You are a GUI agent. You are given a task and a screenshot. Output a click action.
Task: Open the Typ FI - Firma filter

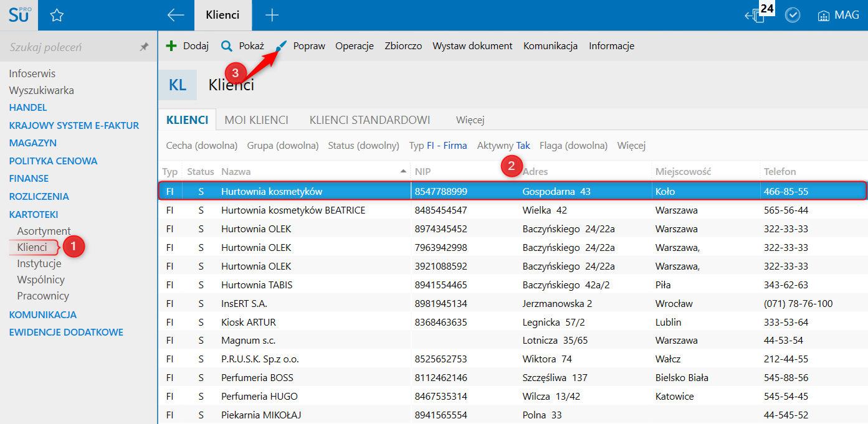coord(437,146)
